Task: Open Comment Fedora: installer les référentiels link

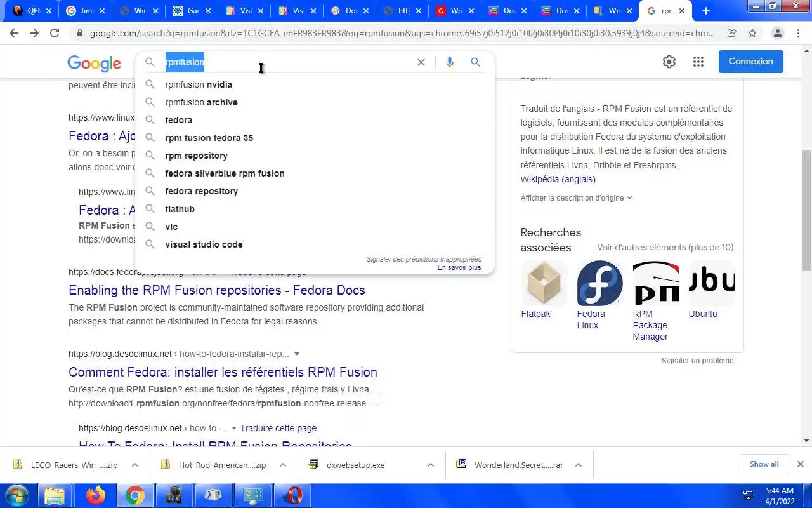Action: click(223, 372)
